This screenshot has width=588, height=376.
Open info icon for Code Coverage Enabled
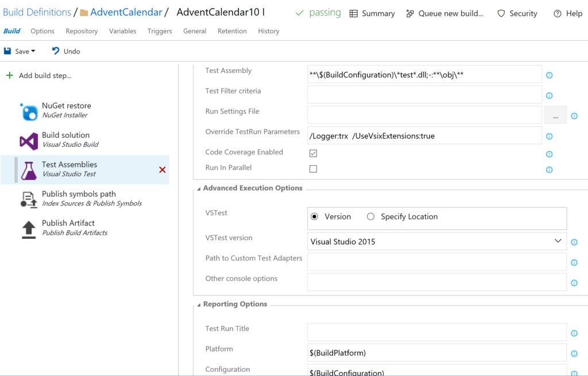coord(550,154)
